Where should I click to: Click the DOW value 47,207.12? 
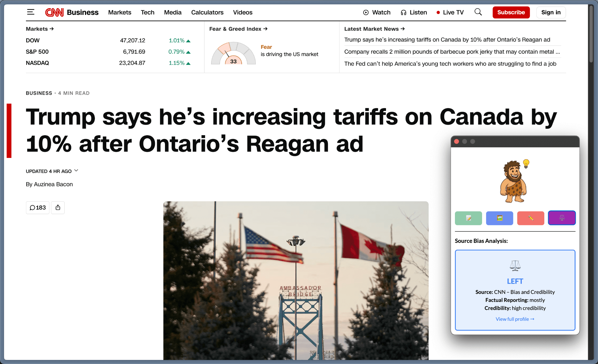pyautogui.click(x=133, y=40)
